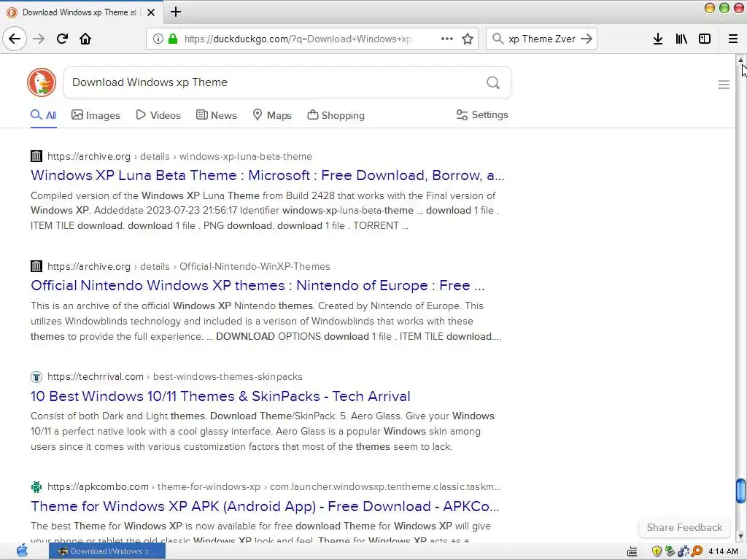Open the downloads panel
The width and height of the screenshot is (747, 560).
(x=658, y=39)
